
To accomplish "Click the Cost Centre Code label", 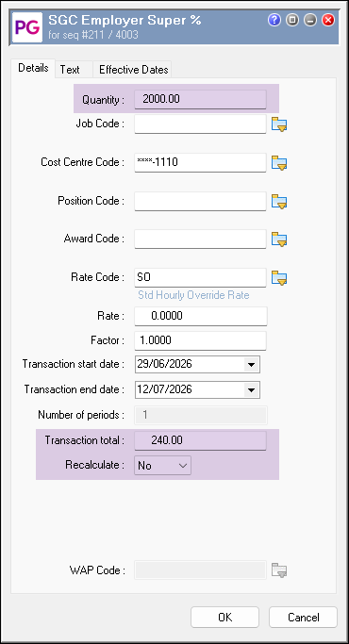I will 83,162.
